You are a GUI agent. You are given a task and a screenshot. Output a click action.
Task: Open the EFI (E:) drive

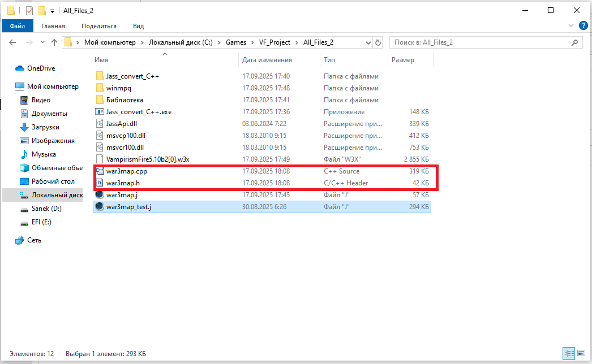pyautogui.click(x=41, y=222)
